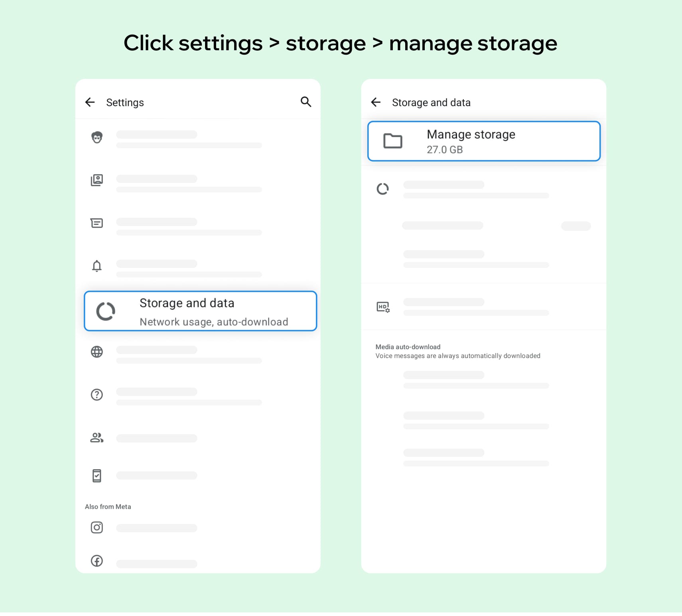This screenshot has height=616, width=682.
Task: Click the network usage circle icon
Action: click(383, 189)
